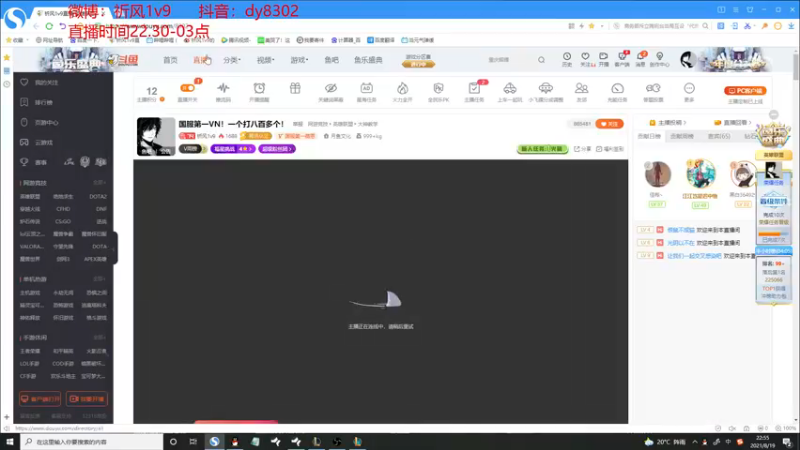Image resolution: width=800 pixels, height=450 pixels.
Task: Click the streamer avatar thumbnail beside title
Action: point(156,136)
